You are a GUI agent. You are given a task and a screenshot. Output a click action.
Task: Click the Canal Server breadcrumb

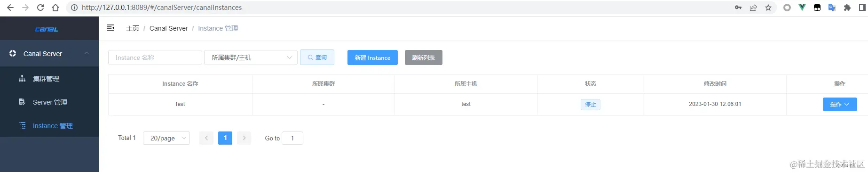169,28
